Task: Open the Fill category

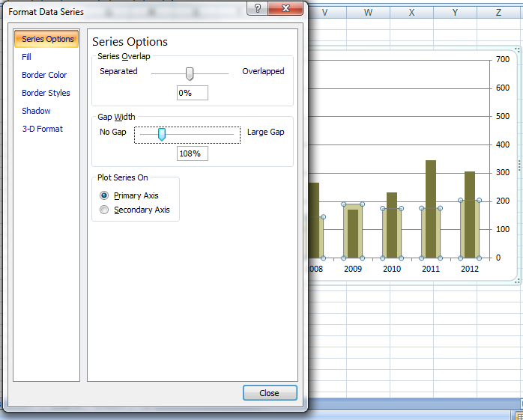Action: [27, 57]
